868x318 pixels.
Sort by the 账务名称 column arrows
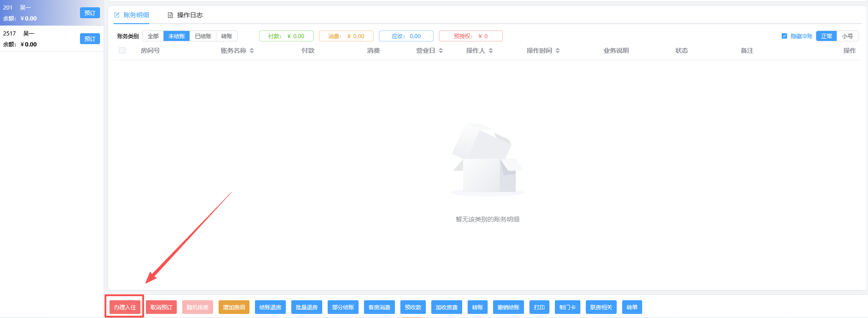(252, 50)
